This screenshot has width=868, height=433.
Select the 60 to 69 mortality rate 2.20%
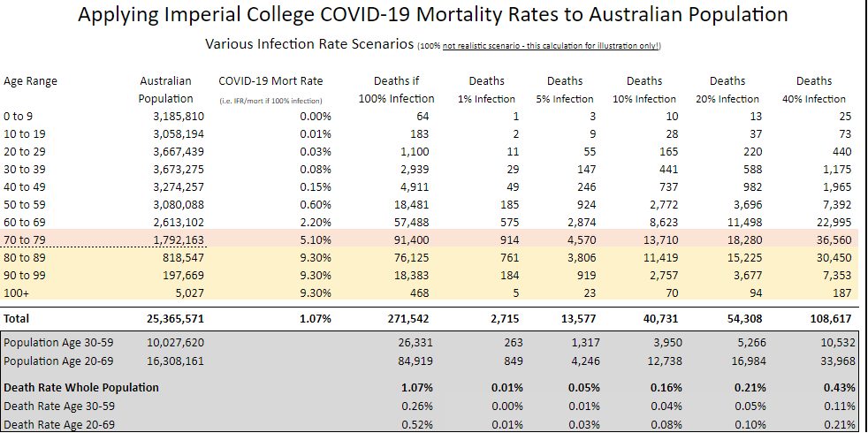click(x=315, y=223)
